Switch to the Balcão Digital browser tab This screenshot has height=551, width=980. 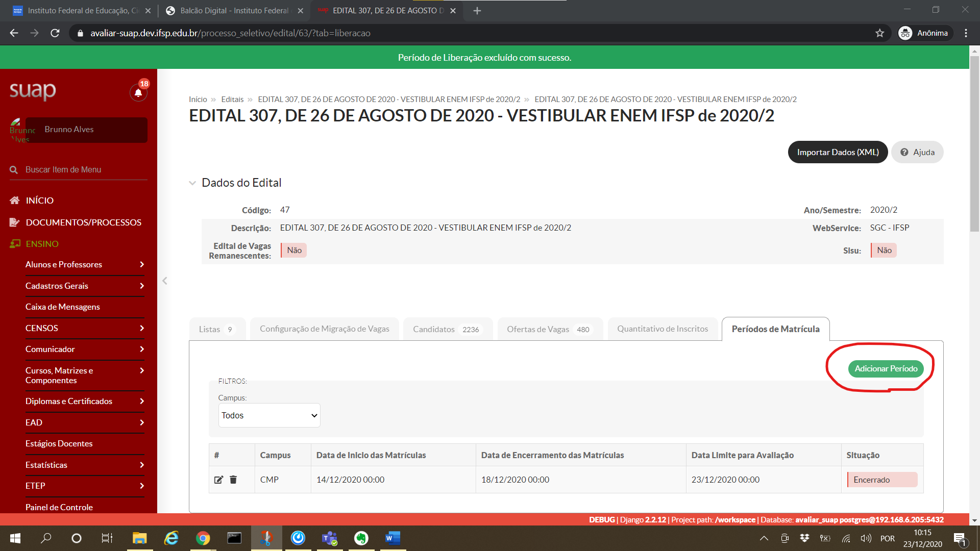(x=234, y=11)
